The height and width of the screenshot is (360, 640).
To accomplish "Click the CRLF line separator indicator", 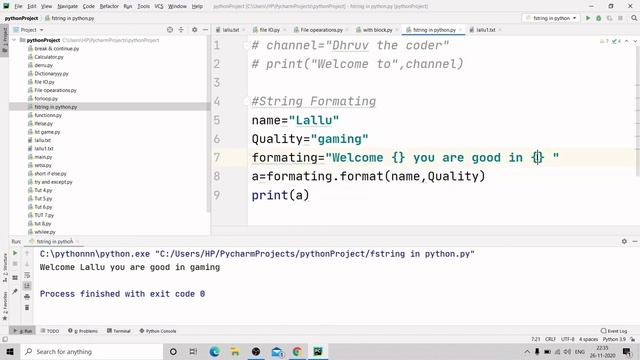I will [550, 339].
